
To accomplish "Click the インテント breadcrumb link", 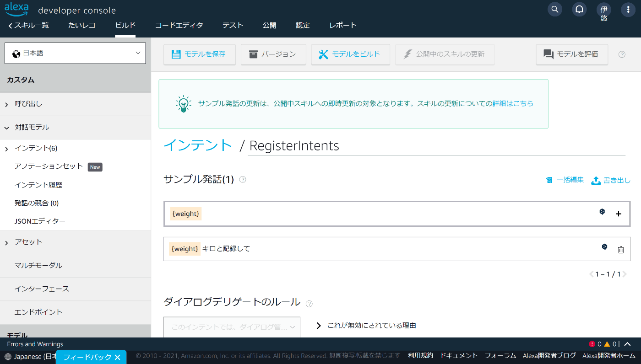I will [x=198, y=145].
